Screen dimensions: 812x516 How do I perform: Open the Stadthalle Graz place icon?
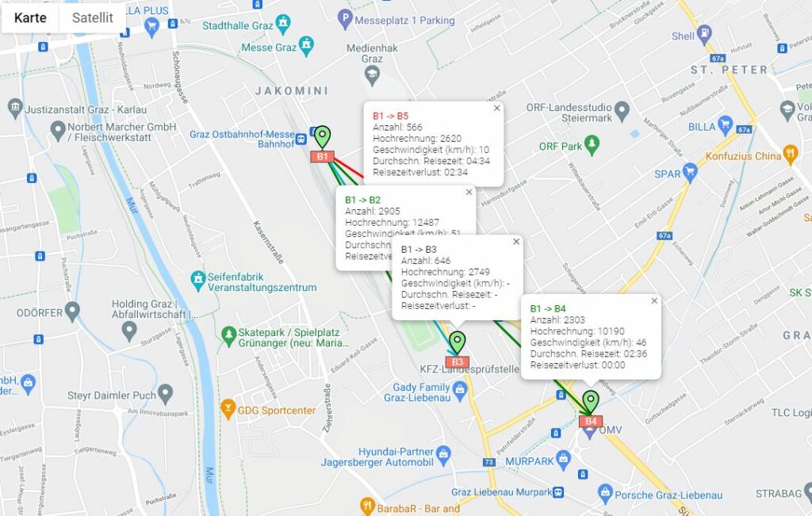point(283,23)
